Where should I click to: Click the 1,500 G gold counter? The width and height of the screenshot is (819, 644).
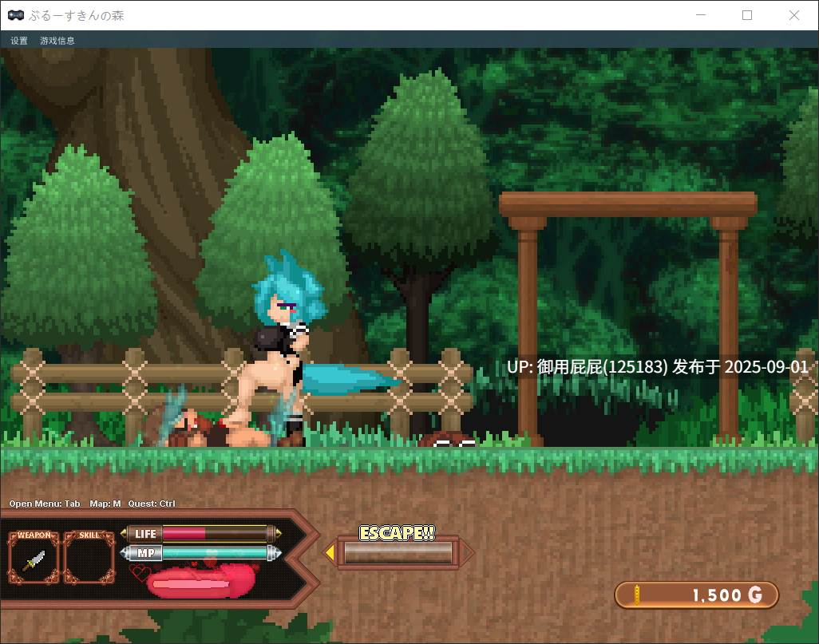(x=696, y=595)
